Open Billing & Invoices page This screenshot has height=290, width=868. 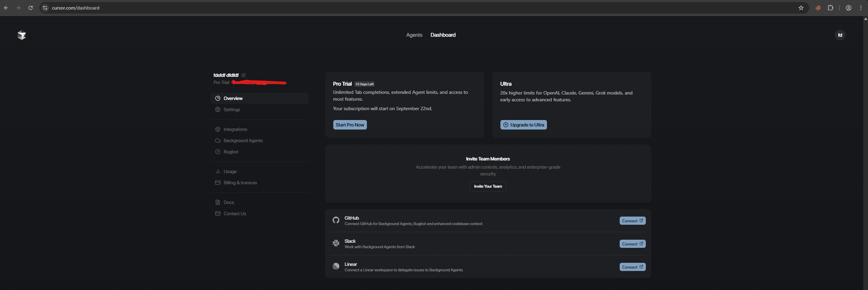click(x=240, y=183)
